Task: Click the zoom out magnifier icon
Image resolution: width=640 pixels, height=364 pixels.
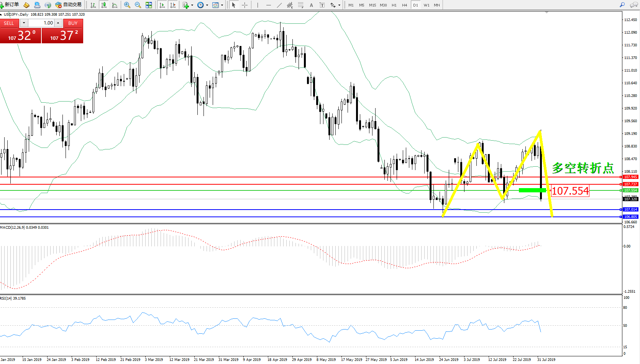Action: click(138, 5)
